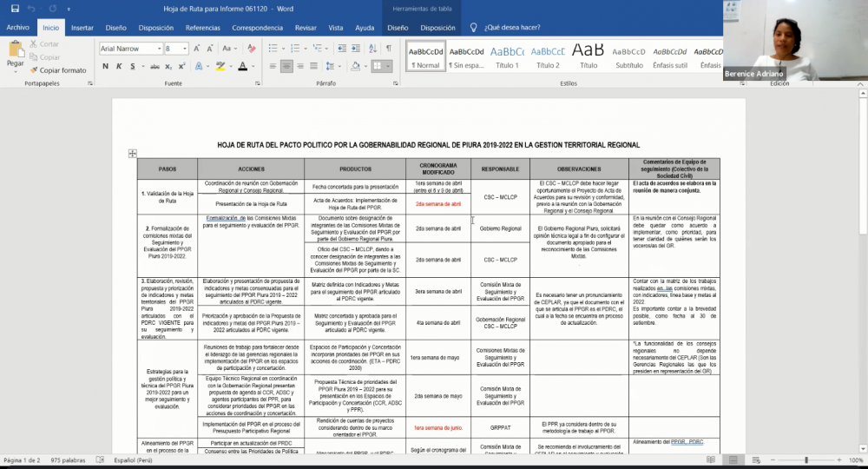
Task: Toggle bold (N) formatting
Action: click(x=105, y=66)
